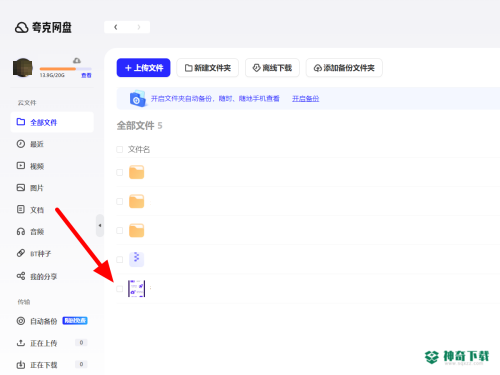Collapse the sidebar with the arrow handle
The image size is (500, 375).
click(x=100, y=226)
